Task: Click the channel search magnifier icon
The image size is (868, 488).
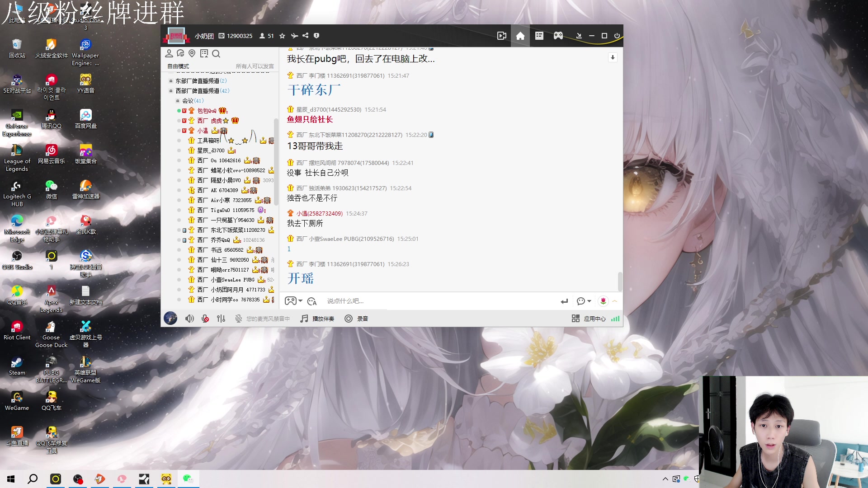Action: [217, 54]
